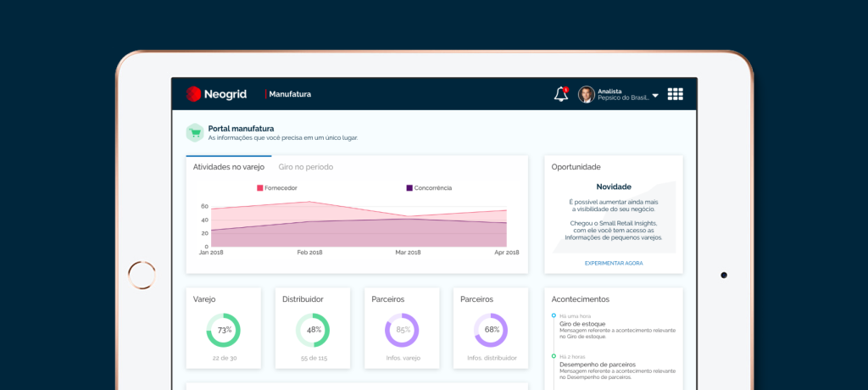Click the Mar 2018 axis label
The width and height of the screenshot is (868, 390).
pos(408,252)
